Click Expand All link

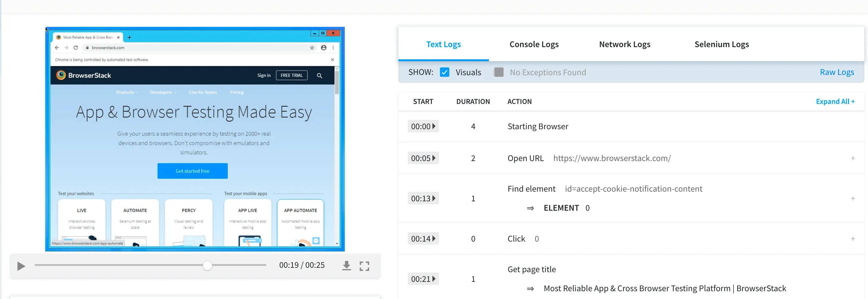point(835,101)
